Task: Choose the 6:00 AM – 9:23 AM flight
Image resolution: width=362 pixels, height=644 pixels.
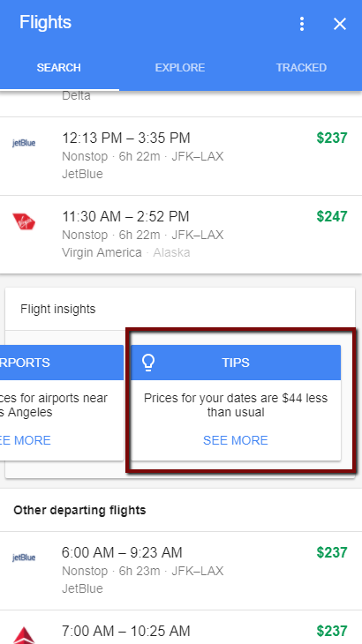Action: pos(181,571)
